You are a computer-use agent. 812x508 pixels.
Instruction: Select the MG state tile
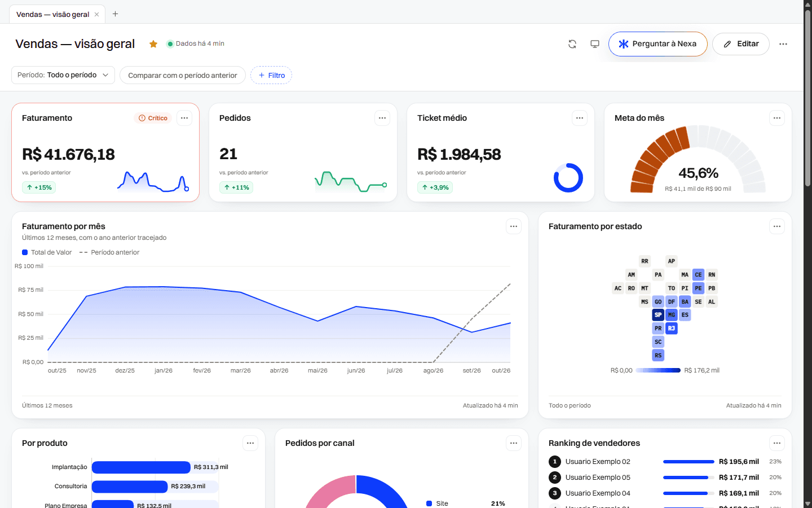(x=672, y=315)
